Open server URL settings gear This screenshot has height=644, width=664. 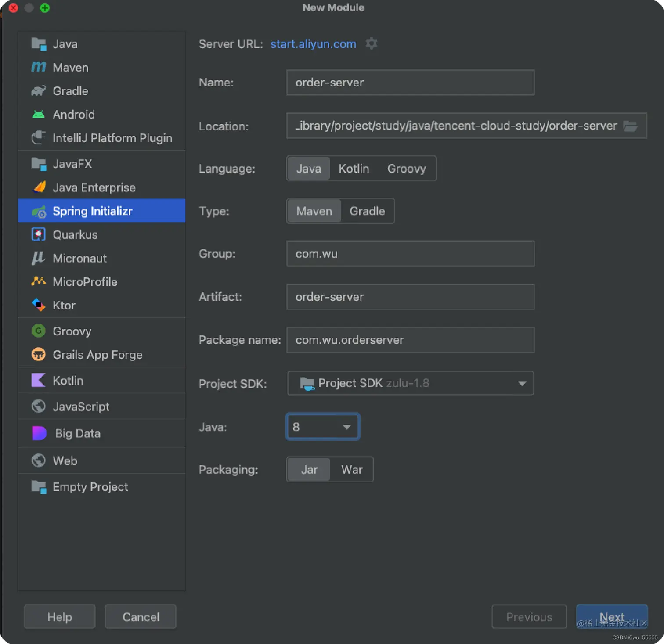point(372,43)
